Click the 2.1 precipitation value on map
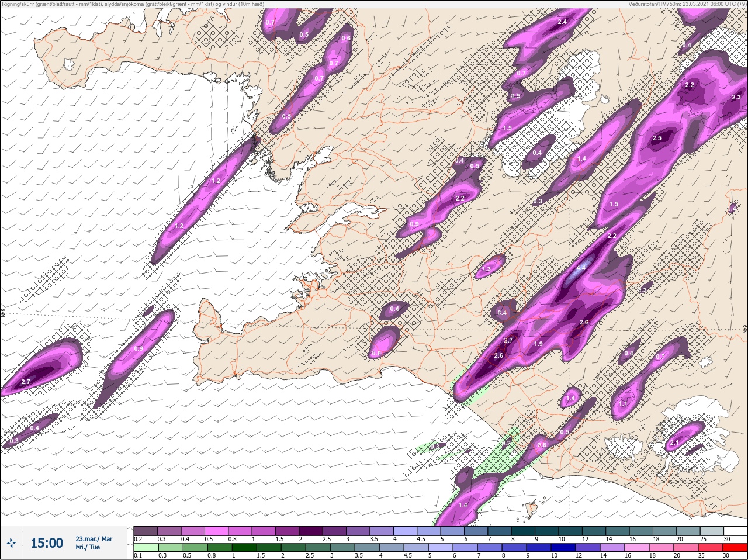This screenshot has width=748, height=560. [x=674, y=443]
